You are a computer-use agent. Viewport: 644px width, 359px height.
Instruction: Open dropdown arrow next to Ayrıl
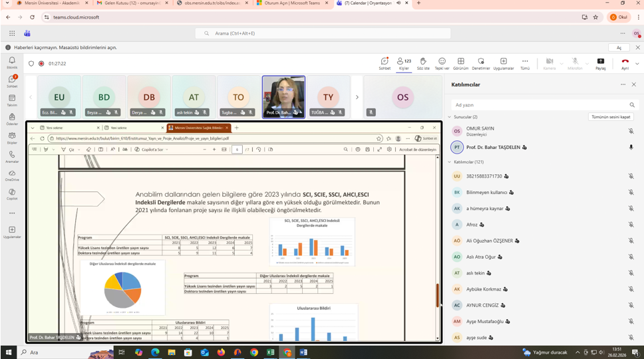click(637, 63)
